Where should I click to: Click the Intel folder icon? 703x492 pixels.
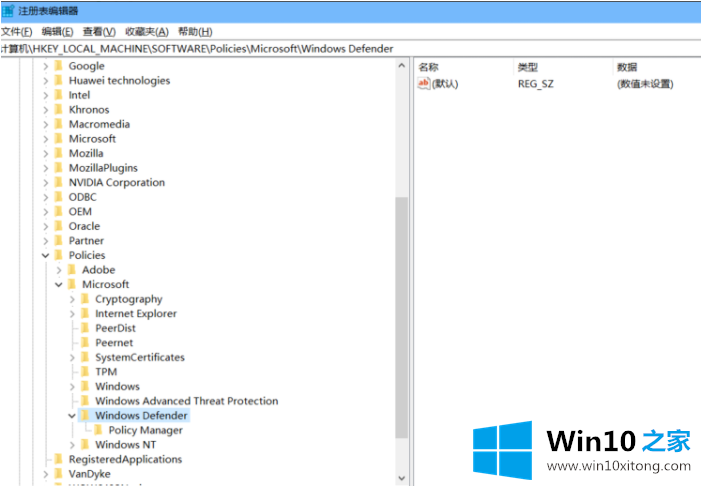58,95
